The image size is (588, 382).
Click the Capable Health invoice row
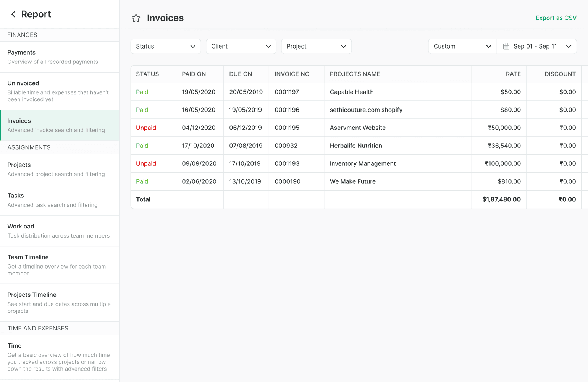pos(351,92)
